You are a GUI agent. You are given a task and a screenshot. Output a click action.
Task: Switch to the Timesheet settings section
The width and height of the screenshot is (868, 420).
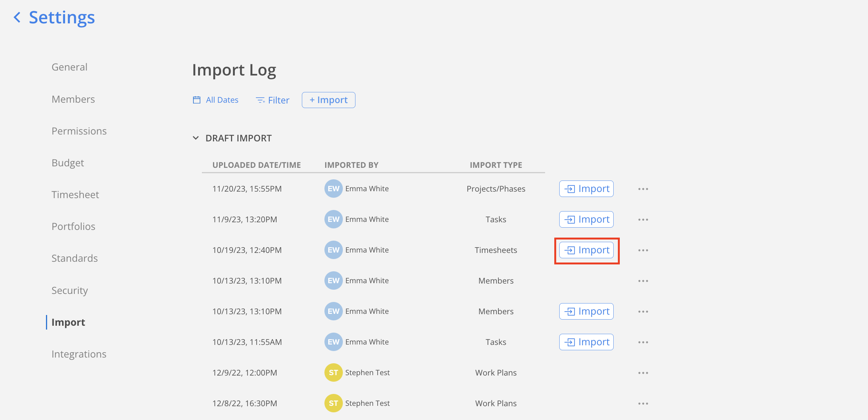pos(75,195)
